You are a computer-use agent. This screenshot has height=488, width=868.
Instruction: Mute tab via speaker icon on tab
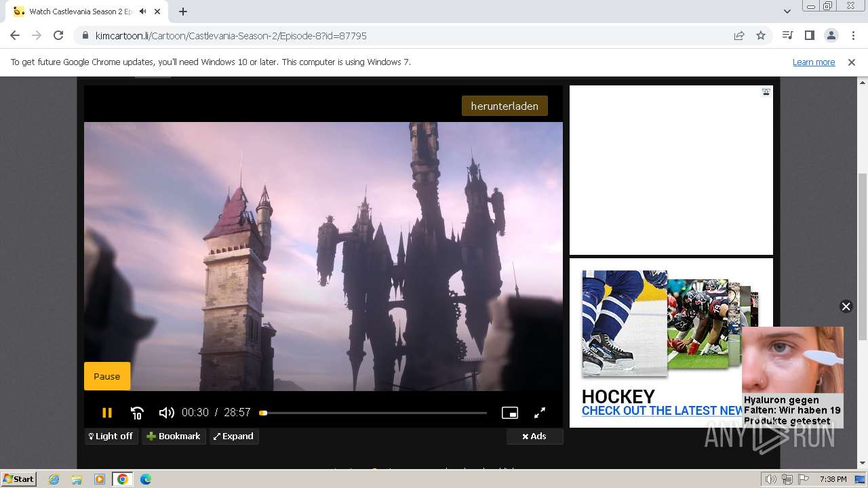[142, 12]
